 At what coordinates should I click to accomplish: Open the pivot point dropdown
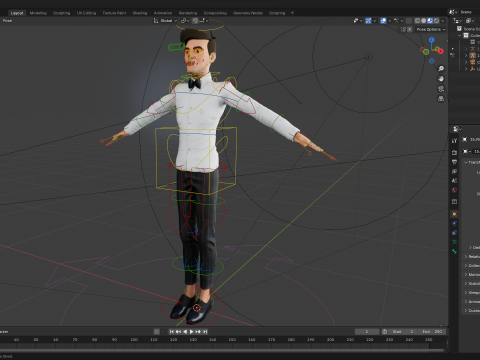[x=185, y=21]
